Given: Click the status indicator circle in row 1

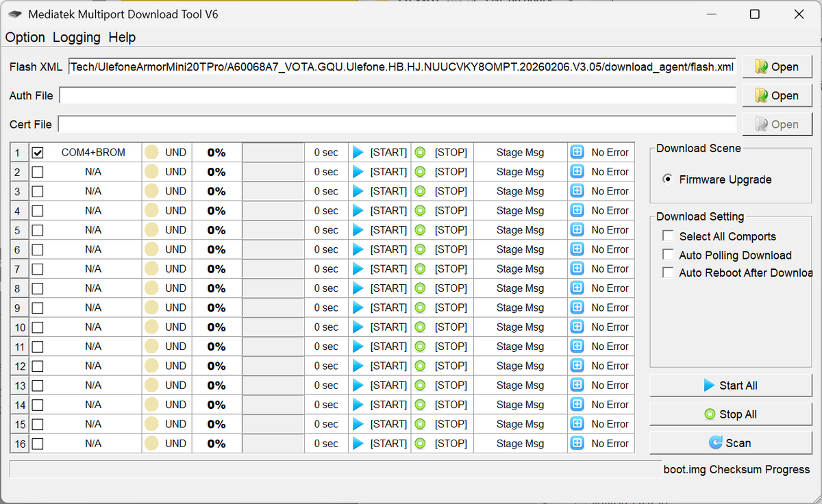Looking at the screenshot, I should point(152,152).
